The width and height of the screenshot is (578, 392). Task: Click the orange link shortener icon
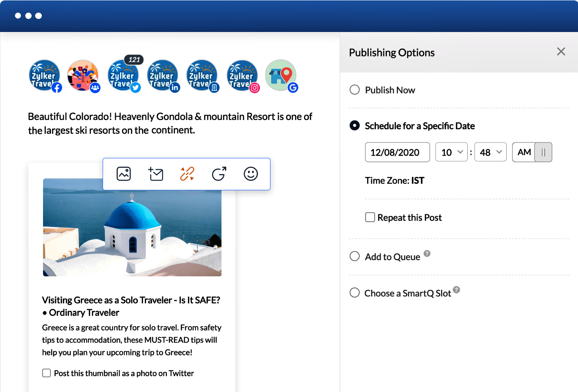click(x=187, y=174)
